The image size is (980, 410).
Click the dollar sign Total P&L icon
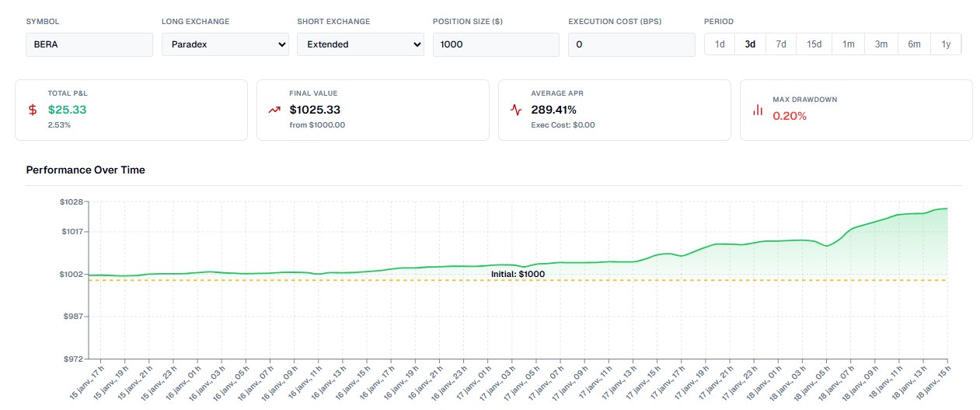point(33,110)
